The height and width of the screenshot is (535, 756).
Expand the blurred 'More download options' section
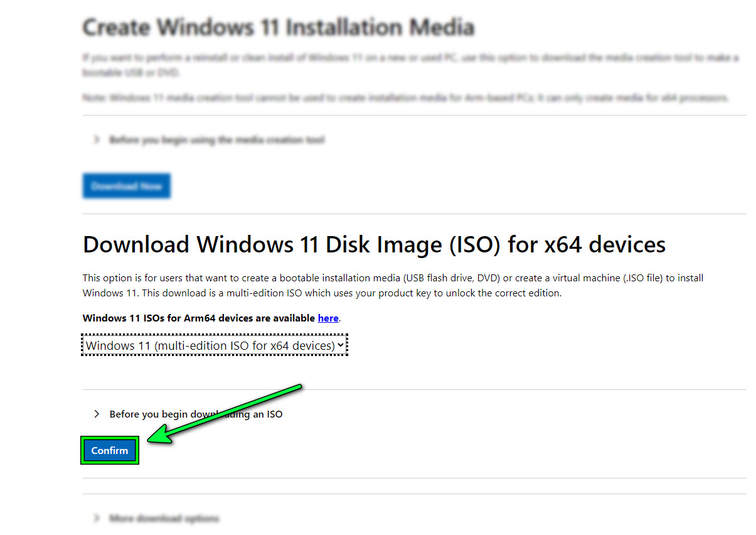coord(156,519)
